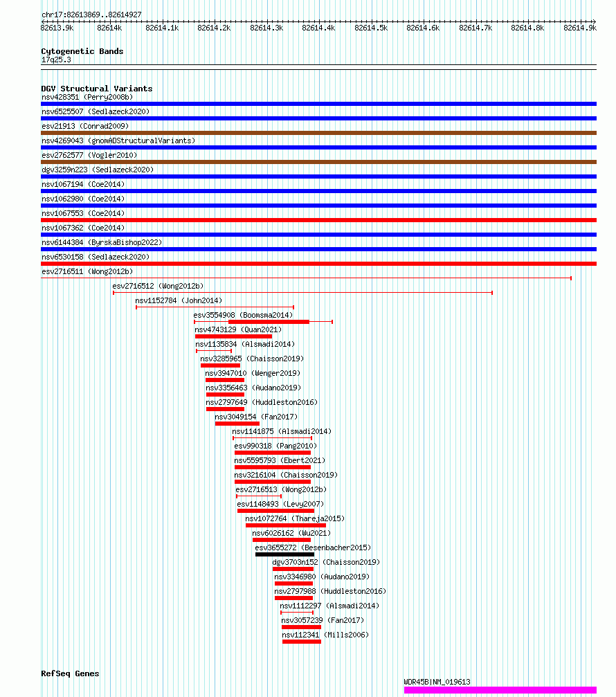Viewport: 616px width, 697px height.
Task: Open the nsv3049154 (Fan2017) variant label
Action: 256,417
